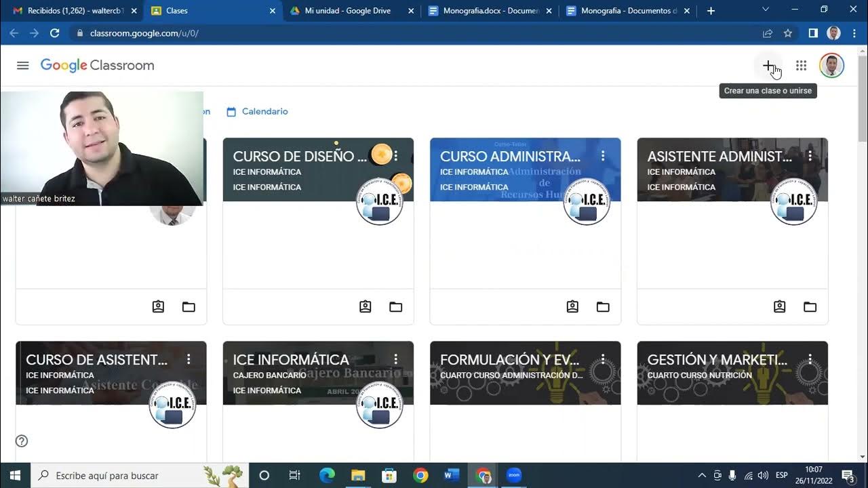This screenshot has width=868, height=488.
Task: Open gradebook icon on ASISTENTE ADMINIST... card
Action: point(780,306)
